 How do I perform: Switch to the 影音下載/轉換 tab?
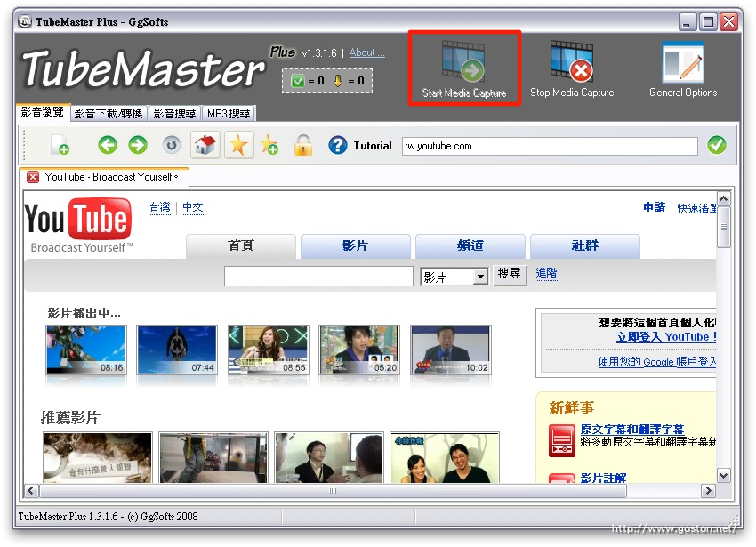tap(109, 113)
